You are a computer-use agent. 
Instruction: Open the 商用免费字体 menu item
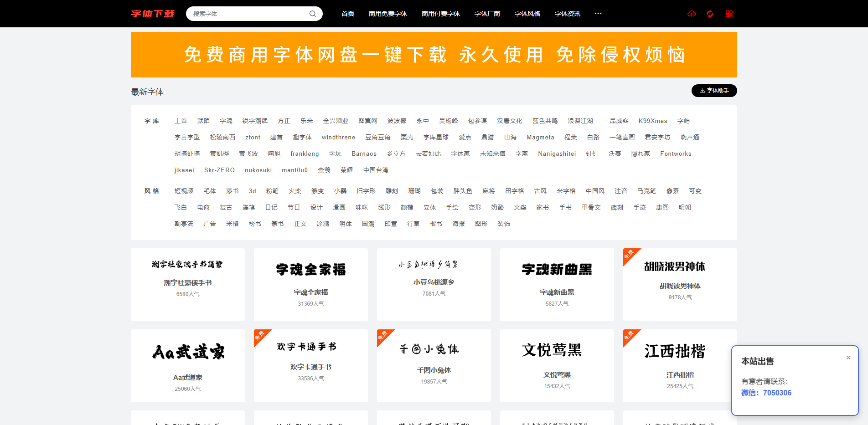click(388, 14)
